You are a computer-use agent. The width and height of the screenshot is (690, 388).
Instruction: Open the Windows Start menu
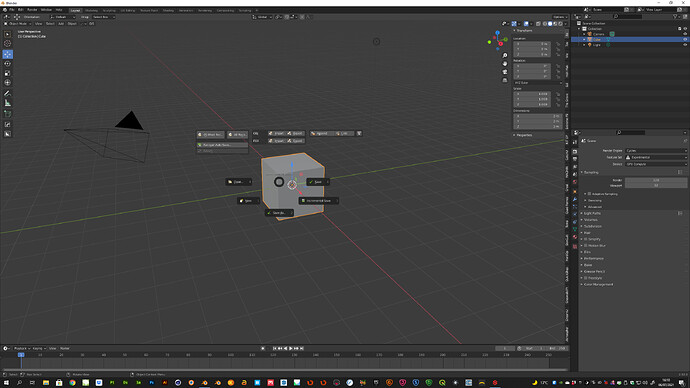(6, 383)
